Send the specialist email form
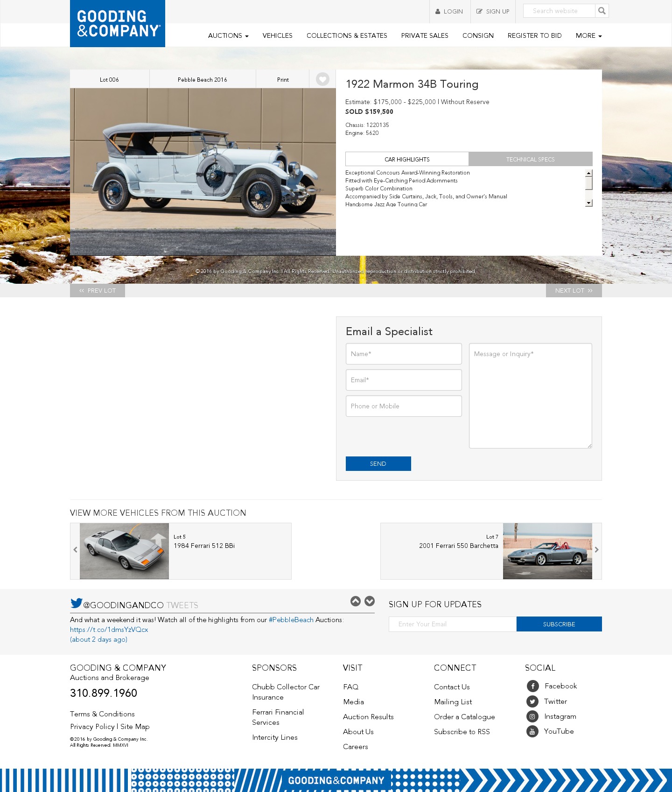 pyautogui.click(x=378, y=463)
